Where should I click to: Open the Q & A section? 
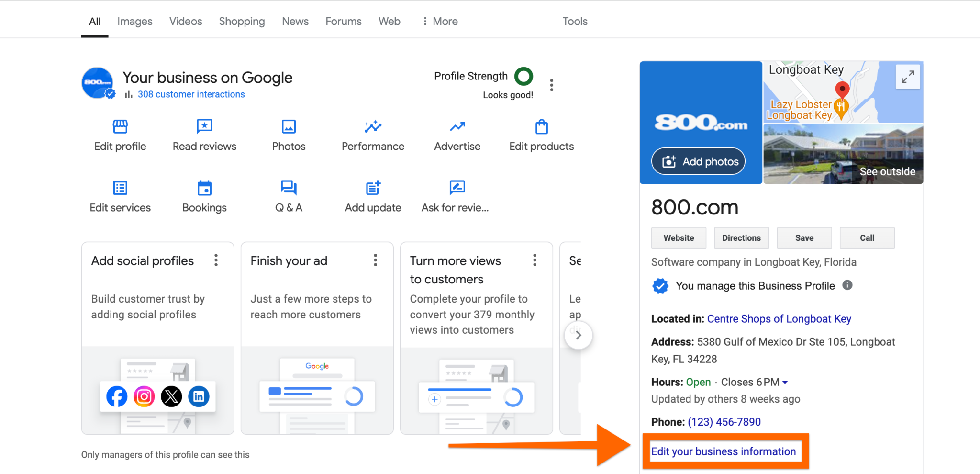click(289, 197)
